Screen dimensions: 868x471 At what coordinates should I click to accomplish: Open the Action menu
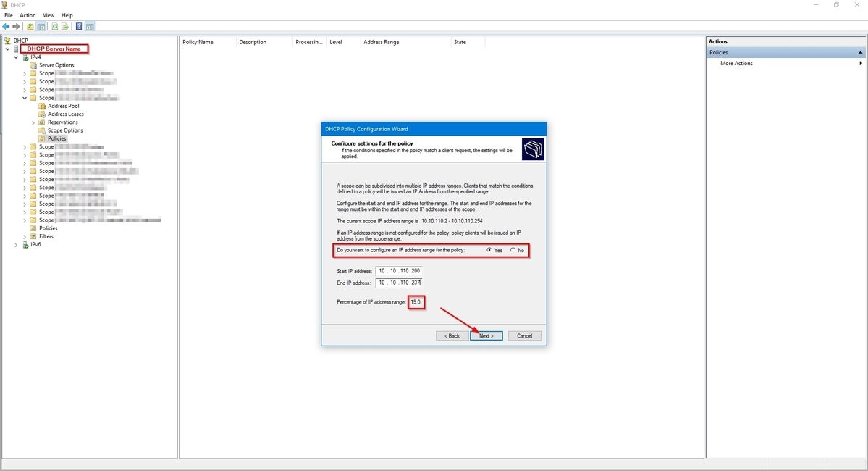(28, 15)
